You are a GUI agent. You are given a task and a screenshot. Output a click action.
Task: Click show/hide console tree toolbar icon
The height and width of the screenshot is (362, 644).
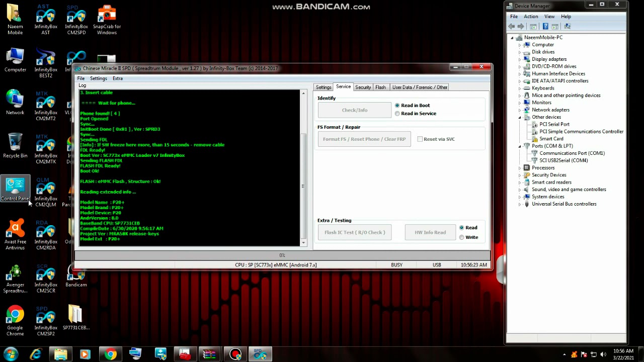point(533,26)
